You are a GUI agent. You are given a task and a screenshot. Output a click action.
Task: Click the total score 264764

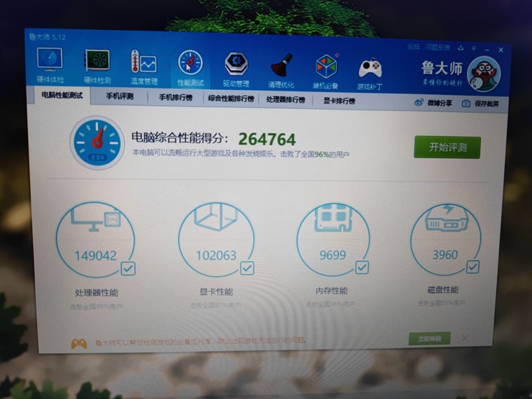coord(267,139)
